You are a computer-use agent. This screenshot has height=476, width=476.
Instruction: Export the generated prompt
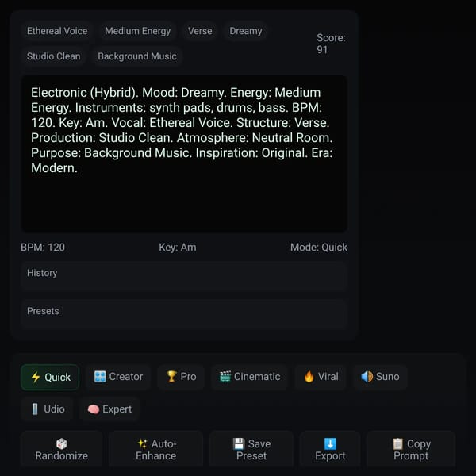[x=330, y=450]
